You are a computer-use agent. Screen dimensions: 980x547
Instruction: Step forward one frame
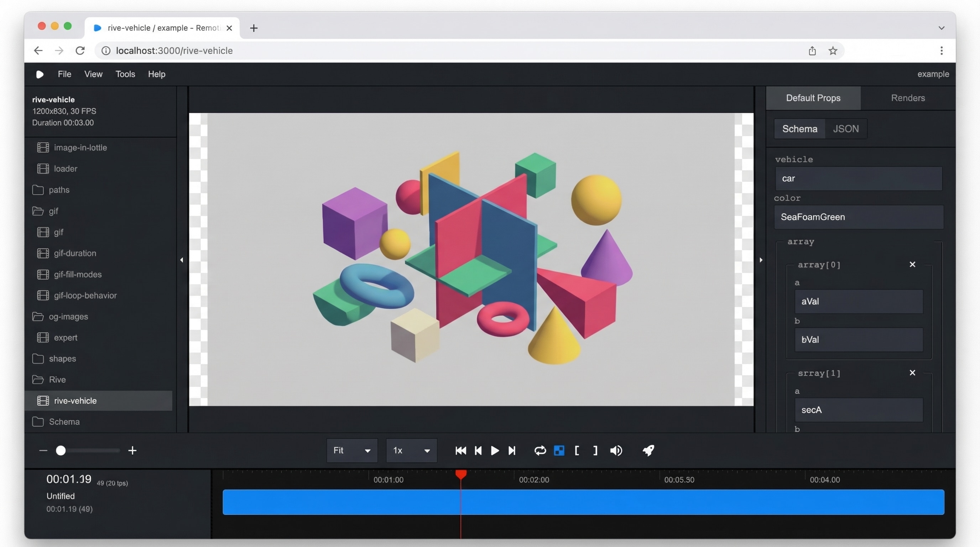click(x=512, y=451)
